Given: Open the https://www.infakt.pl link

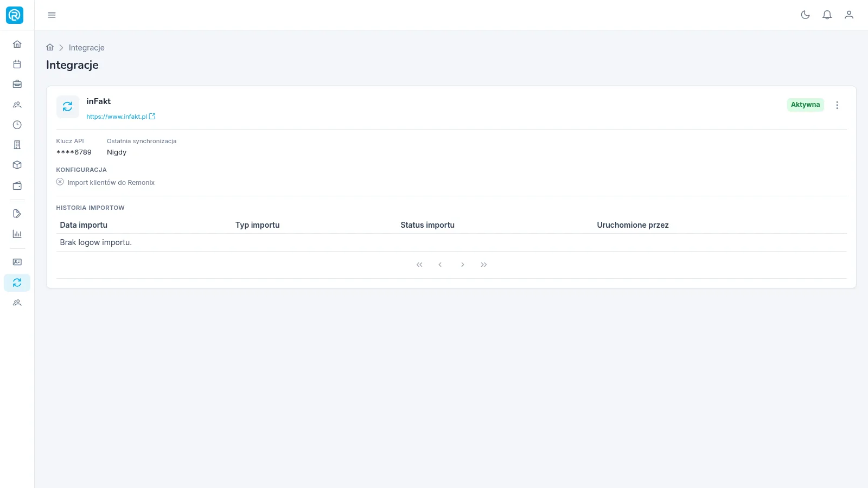Looking at the screenshot, I should (120, 117).
